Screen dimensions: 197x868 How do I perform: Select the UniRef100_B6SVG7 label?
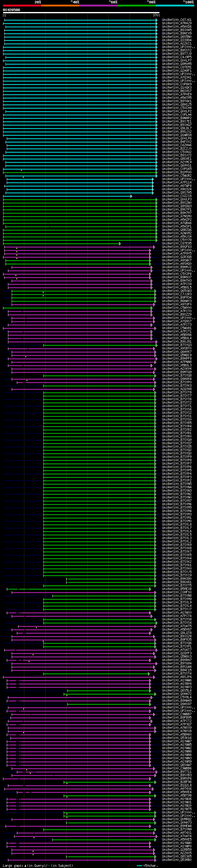177,91
